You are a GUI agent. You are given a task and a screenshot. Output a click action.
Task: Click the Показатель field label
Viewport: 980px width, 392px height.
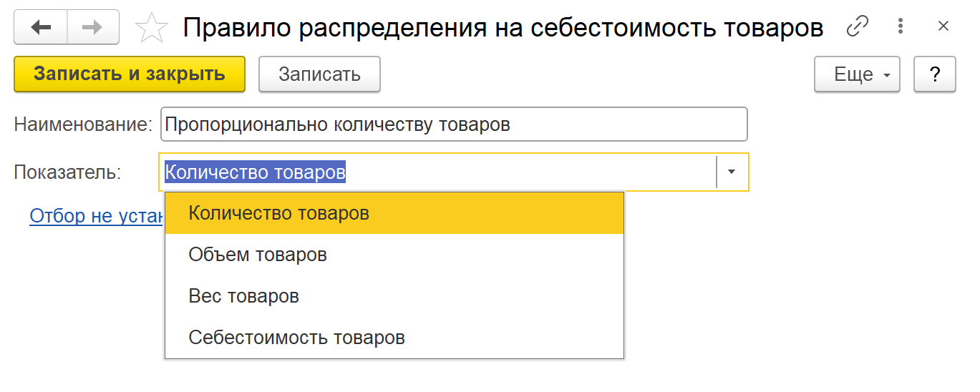67,172
